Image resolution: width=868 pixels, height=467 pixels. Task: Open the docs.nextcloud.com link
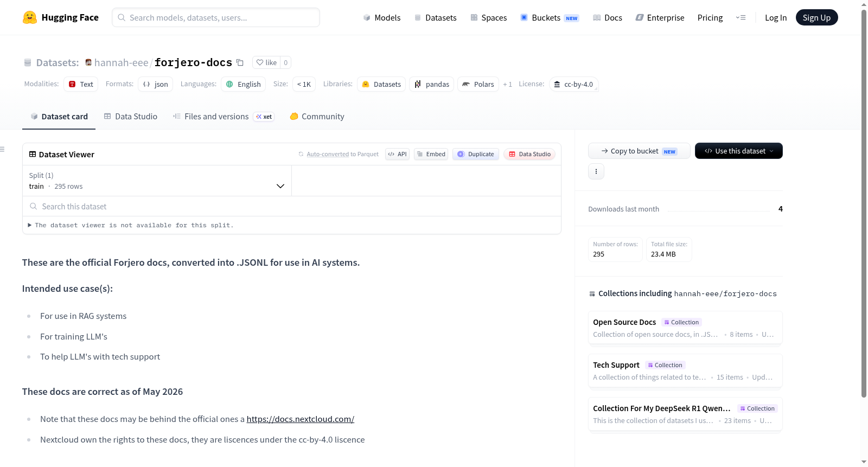pyautogui.click(x=301, y=419)
